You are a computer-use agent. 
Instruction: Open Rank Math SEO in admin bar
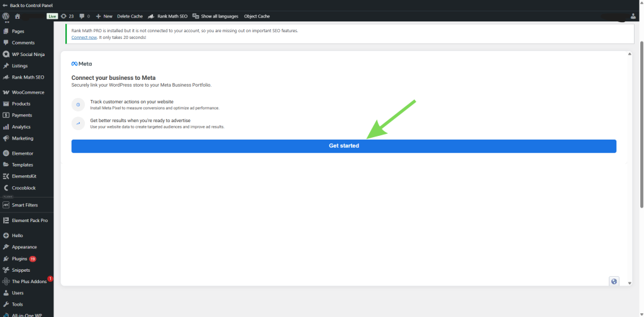click(167, 16)
